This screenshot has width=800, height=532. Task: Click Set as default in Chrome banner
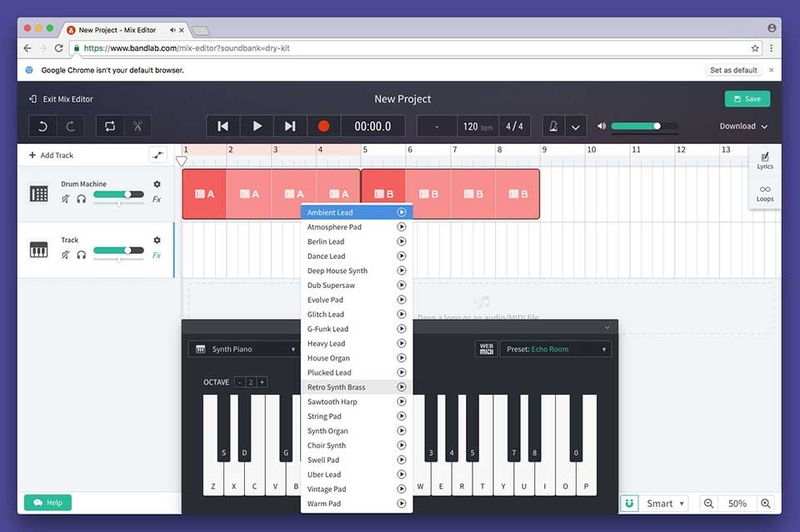pyautogui.click(x=734, y=70)
